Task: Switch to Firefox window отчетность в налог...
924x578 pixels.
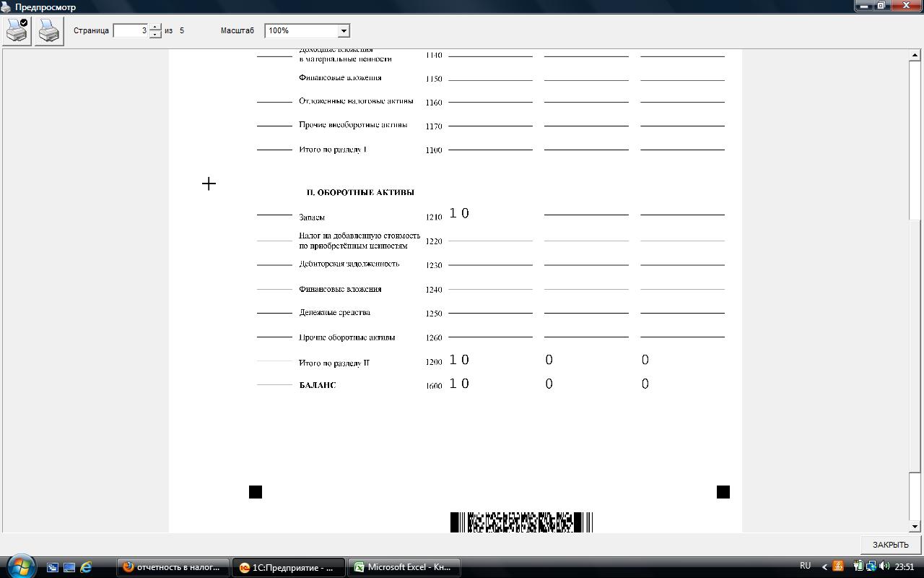Action: [173, 567]
